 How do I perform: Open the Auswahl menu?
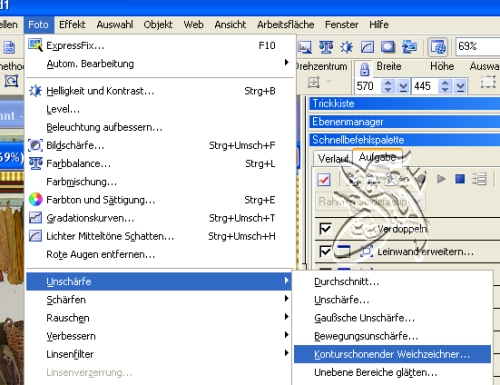(x=115, y=25)
